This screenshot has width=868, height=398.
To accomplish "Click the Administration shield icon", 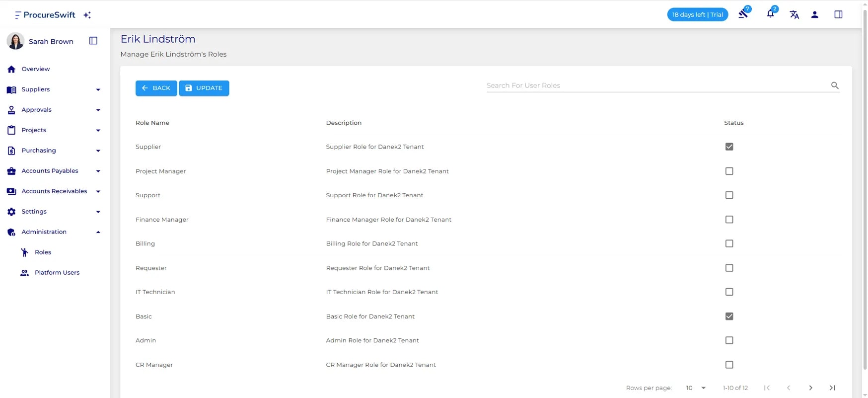I will click(11, 232).
